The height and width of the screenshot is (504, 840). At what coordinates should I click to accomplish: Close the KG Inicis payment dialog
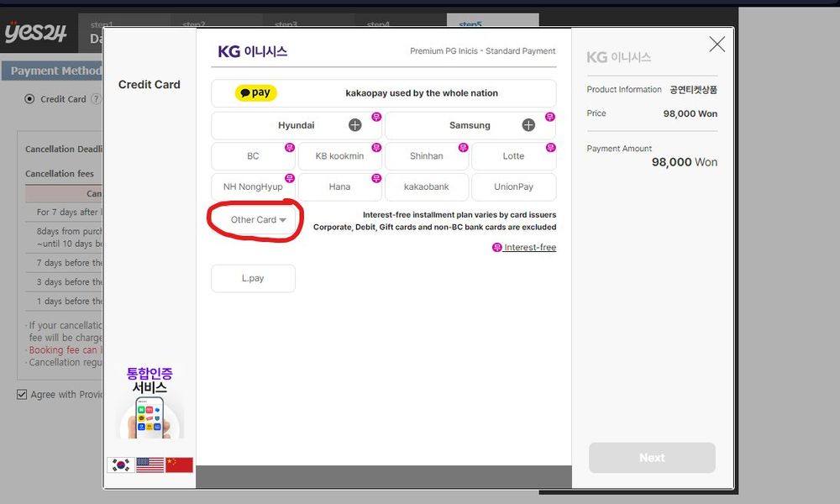click(x=717, y=44)
